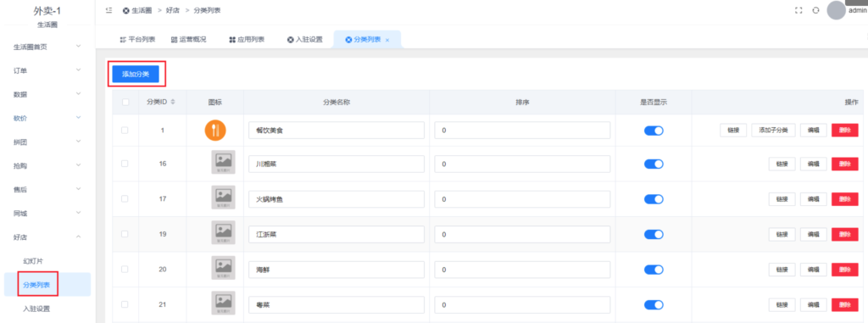The image size is (868, 323).
Task: Click 编辑 button in 江浙菜 row
Action: coord(814,234)
